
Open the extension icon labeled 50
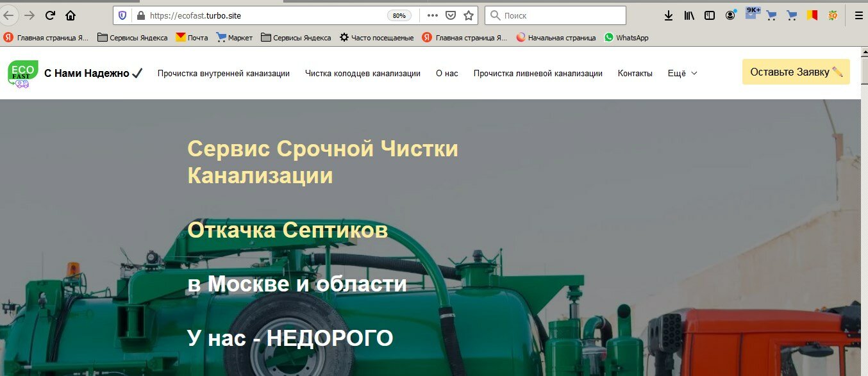click(832, 15)
